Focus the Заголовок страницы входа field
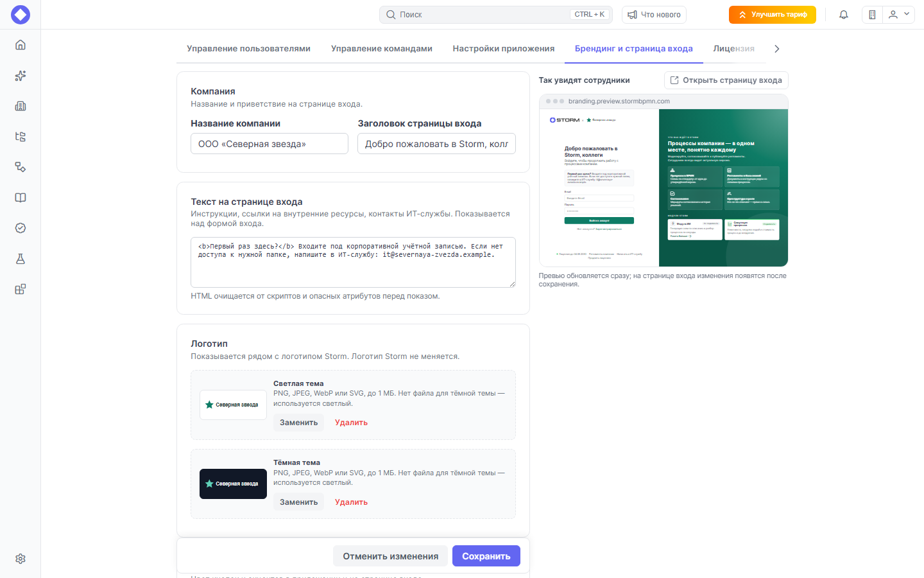Viewport: 924px width, 578px height. tap(436, 144)
